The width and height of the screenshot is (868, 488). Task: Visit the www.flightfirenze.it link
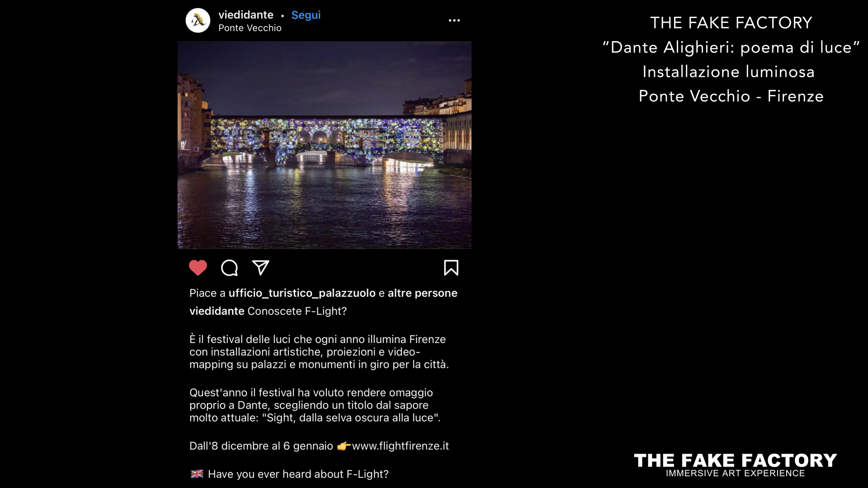tap(401, 446)
